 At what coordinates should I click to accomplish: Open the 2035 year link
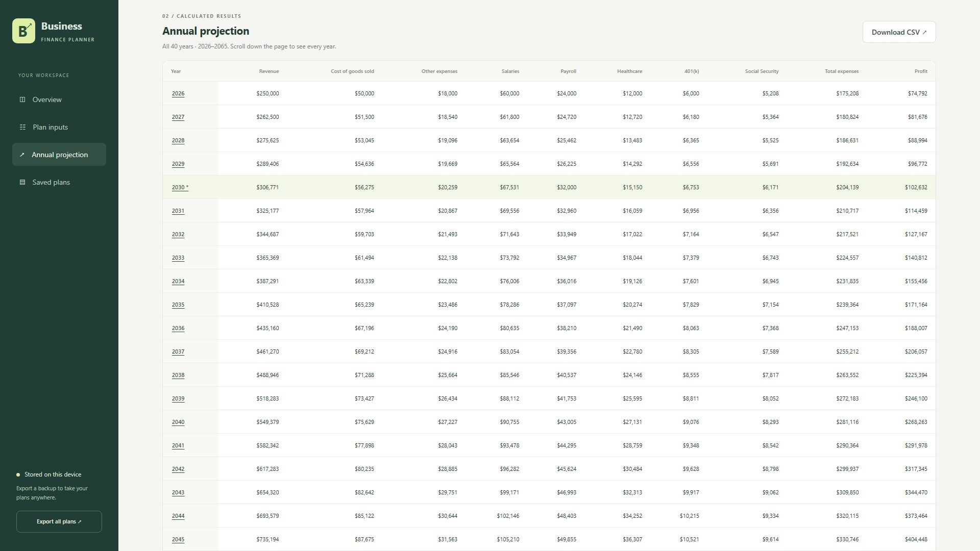pos(178,305)
